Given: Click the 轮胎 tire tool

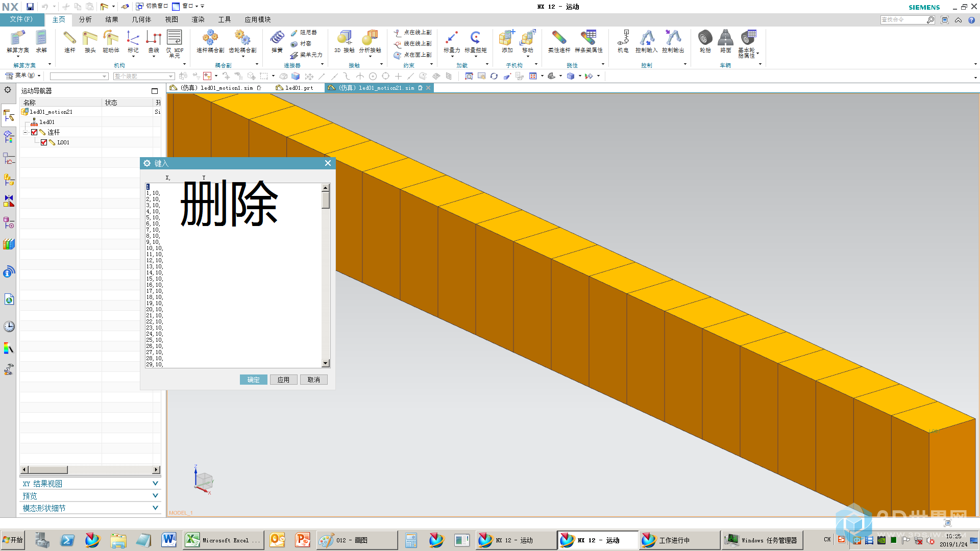Looking at the screenshot, I should pyautogui.click(x=705, y=41).
